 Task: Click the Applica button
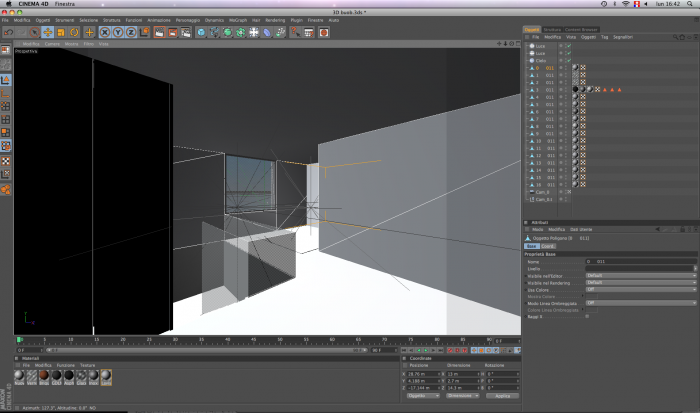[x=502, y=396]
